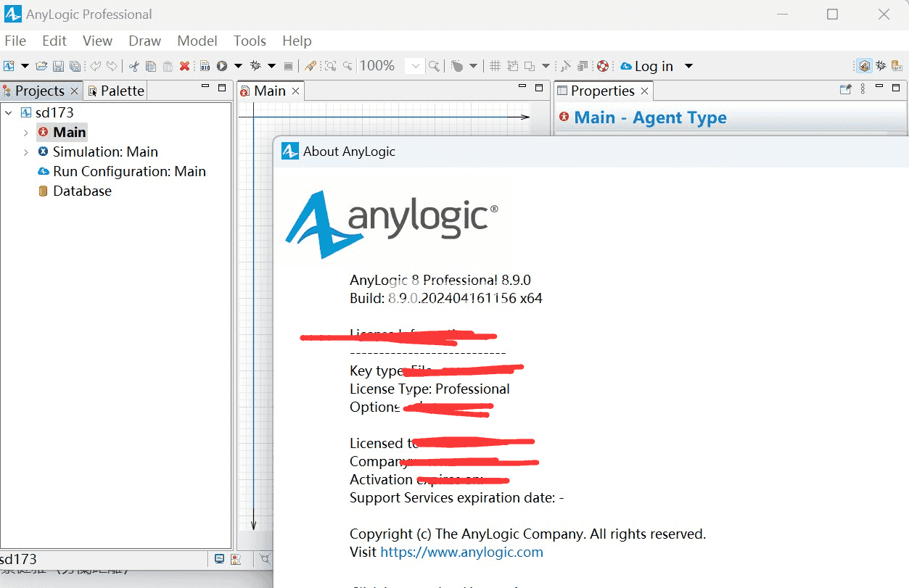Create a new model with the leftmost toolbar icon
This screenshot has height=588, width=909.
pos(10,65)
